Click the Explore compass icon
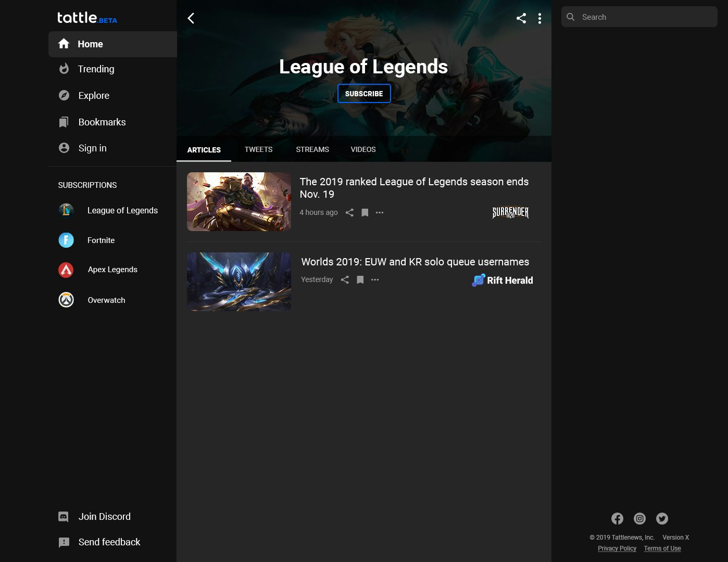This screenshot has width=728, height=562. click(x=64, y=95)
